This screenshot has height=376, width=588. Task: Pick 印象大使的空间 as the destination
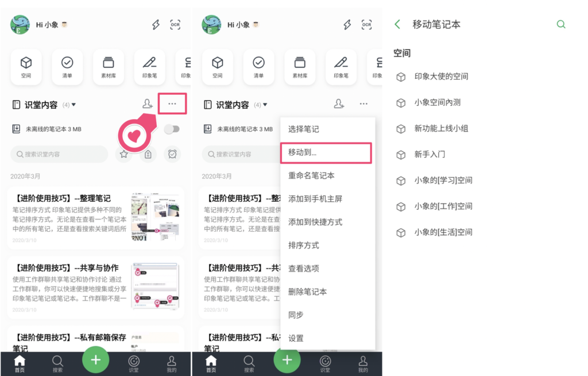coord(441,76)
